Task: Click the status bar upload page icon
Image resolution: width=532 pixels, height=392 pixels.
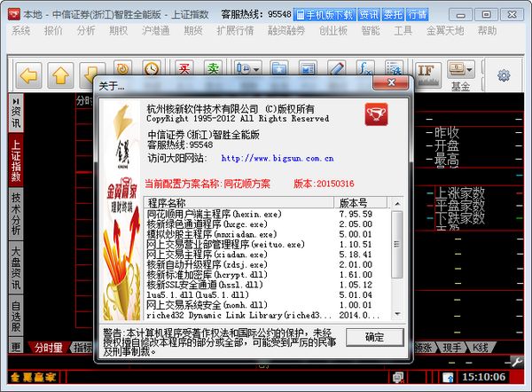Action: click(x=448, y=378)
